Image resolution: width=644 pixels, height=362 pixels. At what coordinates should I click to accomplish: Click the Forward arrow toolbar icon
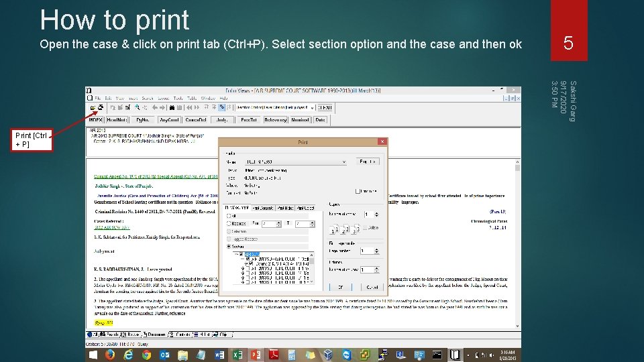tap(162, 107)
